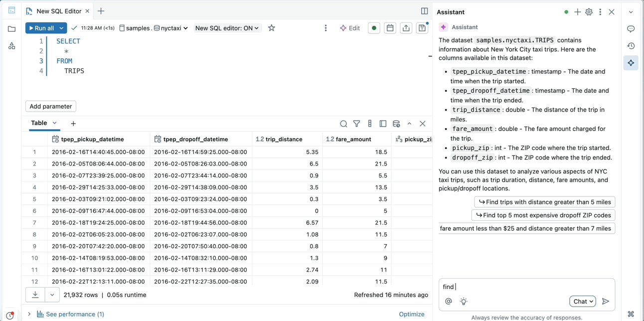Image resolution: width=644 pixels, height=321 pixels.
Task: Send the Assistant chat message
Action: click(606, 301)
